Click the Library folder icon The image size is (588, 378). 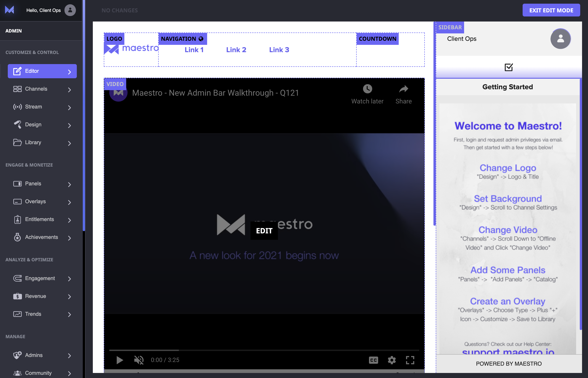coord(17,142)
